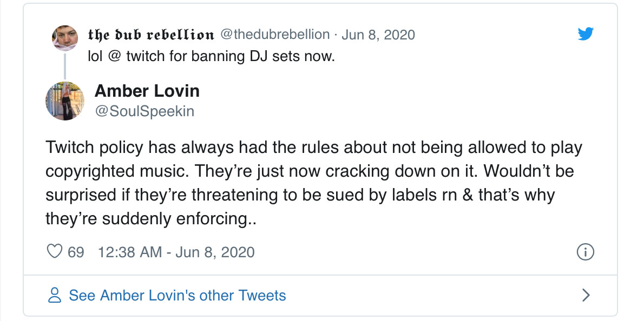Expand the right chevron arrow in the footer
This screenshot has height=321, width=644.
tap(586, 295)
